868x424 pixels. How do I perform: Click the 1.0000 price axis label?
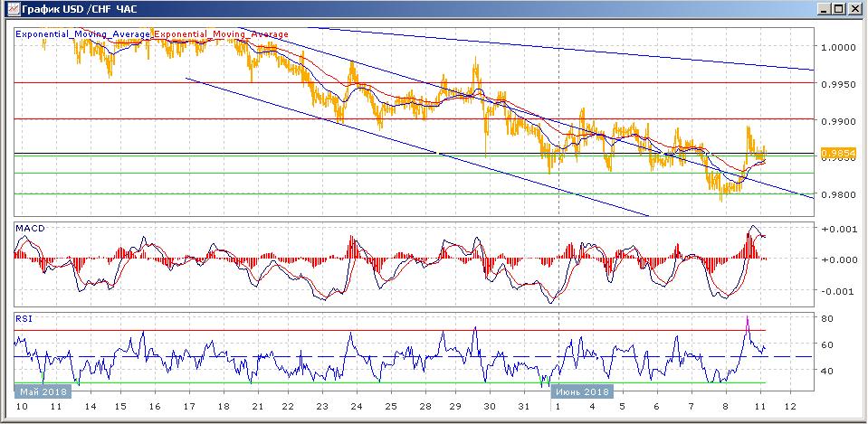click(839, 48)
